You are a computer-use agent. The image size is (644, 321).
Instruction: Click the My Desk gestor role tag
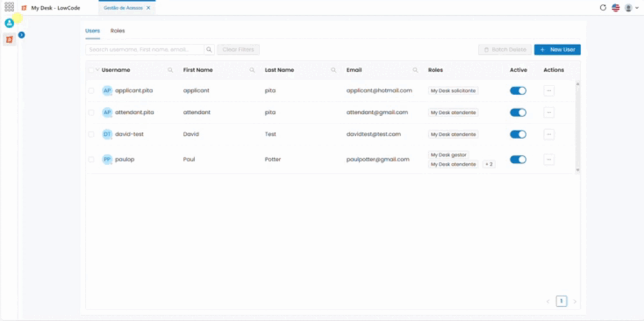click(x=448, y=155)
